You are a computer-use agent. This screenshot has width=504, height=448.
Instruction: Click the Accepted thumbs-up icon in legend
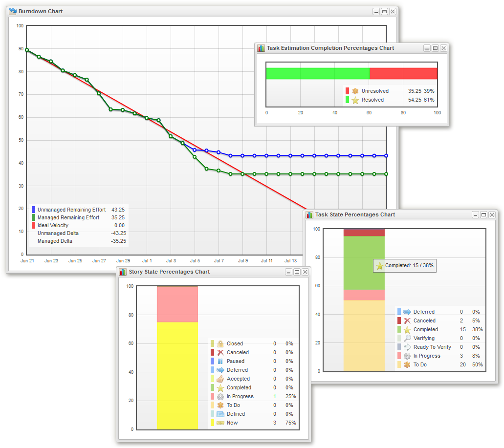click(220, 379)
